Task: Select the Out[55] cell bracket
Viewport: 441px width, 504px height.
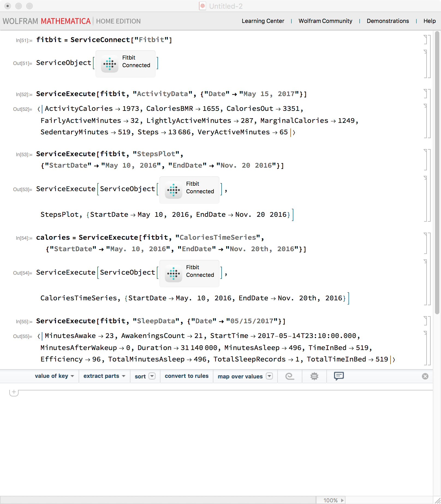Action: tap(425, 348)
